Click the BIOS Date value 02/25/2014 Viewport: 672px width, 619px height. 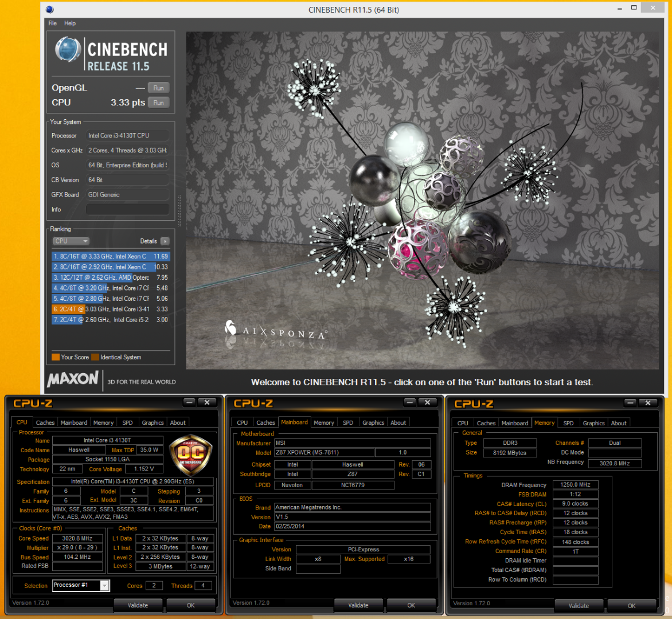coord(352,526)
